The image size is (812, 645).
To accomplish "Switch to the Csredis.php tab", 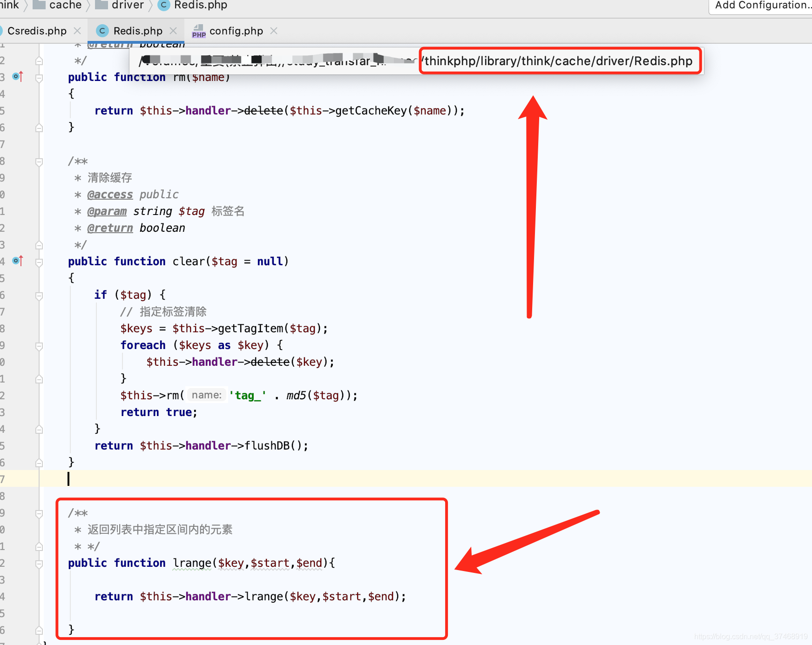I will tap(37, 31).
